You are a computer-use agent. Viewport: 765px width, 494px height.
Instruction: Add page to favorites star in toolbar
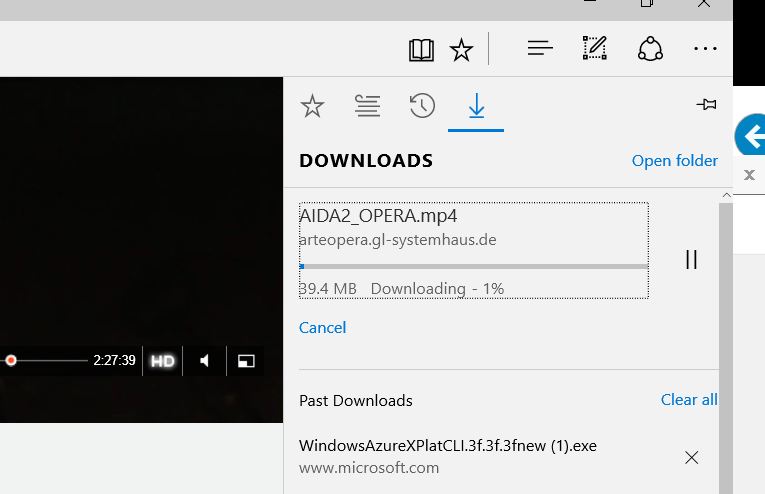pyautogui.click(x=461, y=49)
